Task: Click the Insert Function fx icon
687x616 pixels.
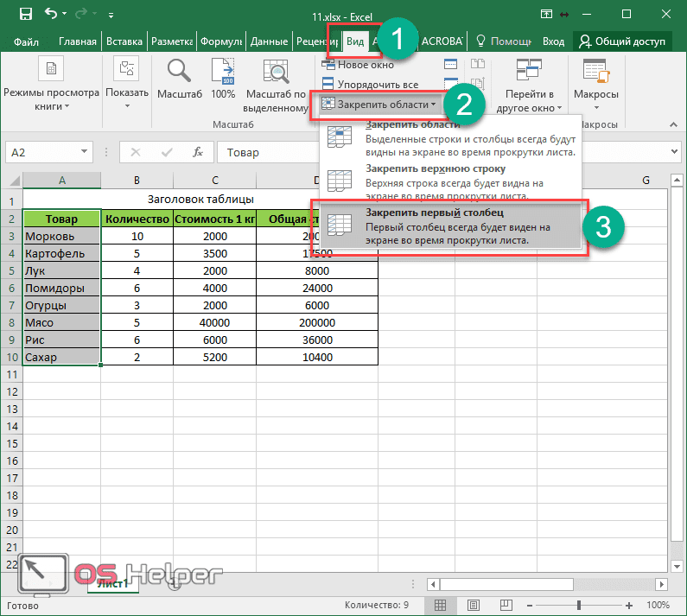Action: (198, 152)
